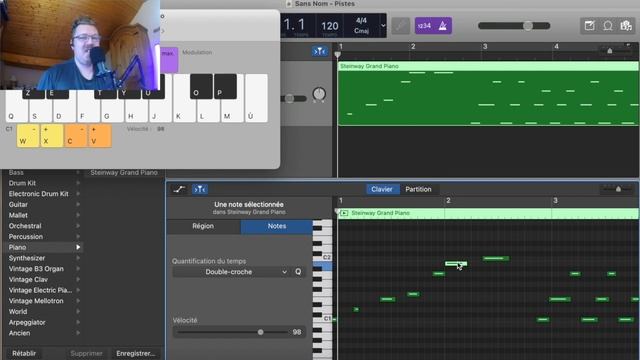640x360 pixels.
Task: Click the X octave up key
Action: pos(52,136)
